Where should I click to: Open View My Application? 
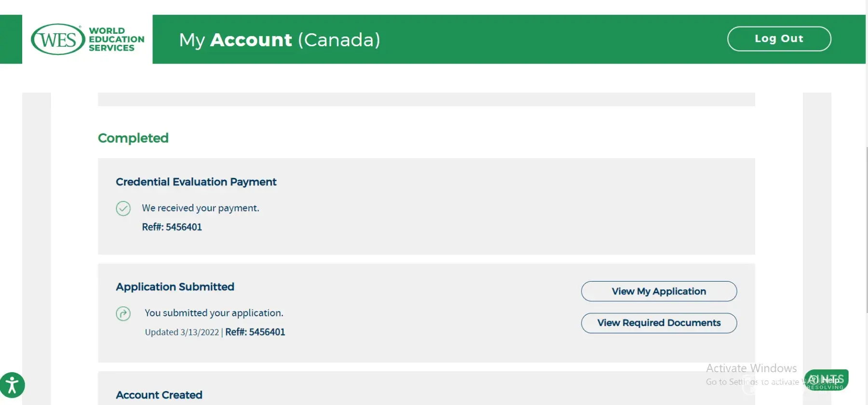click(x=659, y=291)
